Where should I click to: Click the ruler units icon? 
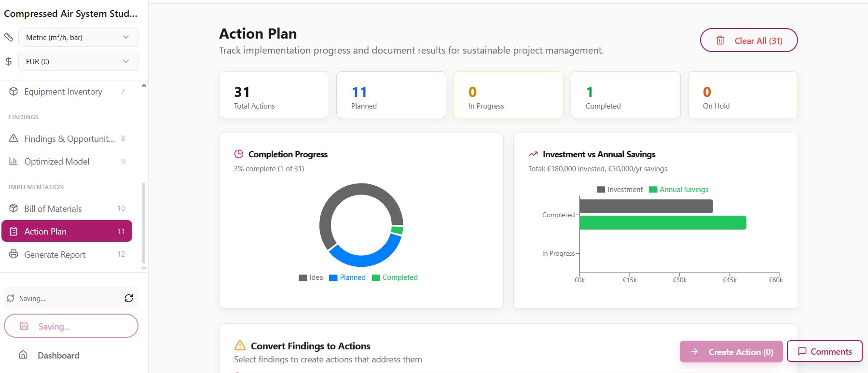coord(9,37)
